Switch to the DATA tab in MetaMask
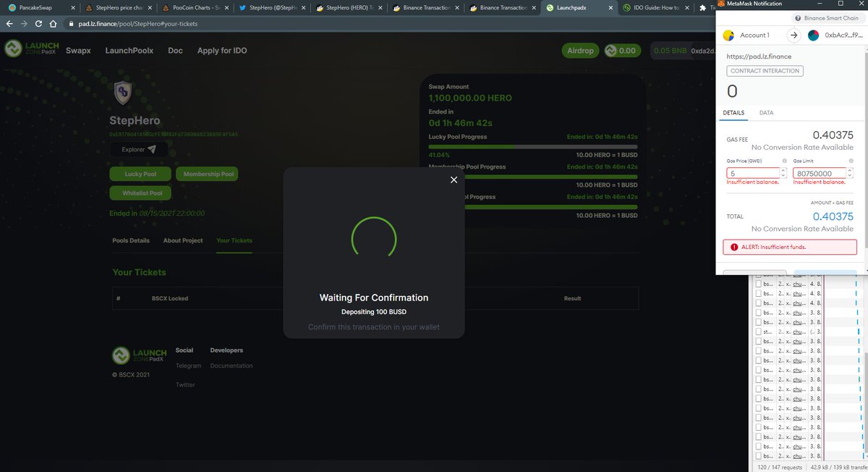This screenshot has height=472, width=868. (x=766, y=113)
